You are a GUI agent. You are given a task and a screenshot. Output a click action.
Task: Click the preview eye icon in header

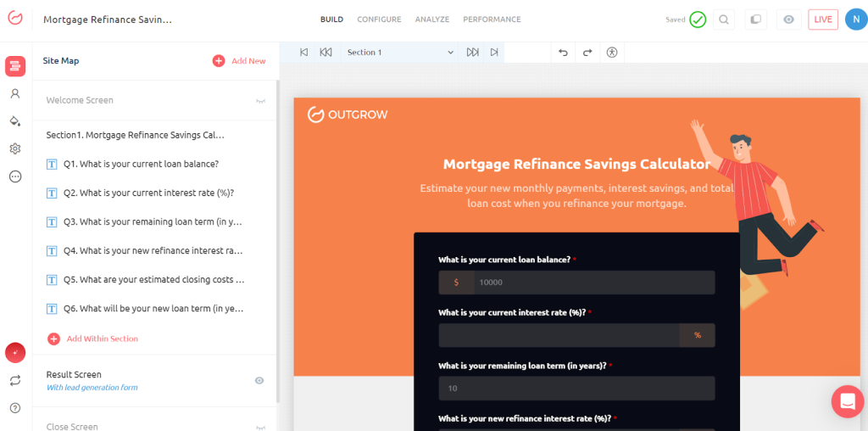pyautogui.click(x=788, y=20)
